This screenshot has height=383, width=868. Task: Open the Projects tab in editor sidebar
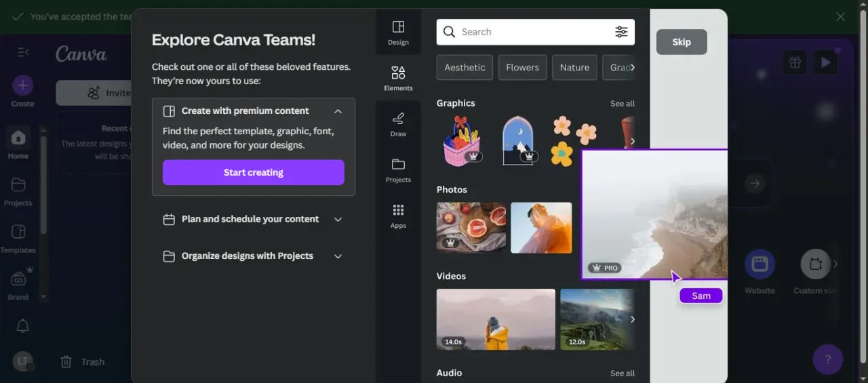(x=398, y=170)
